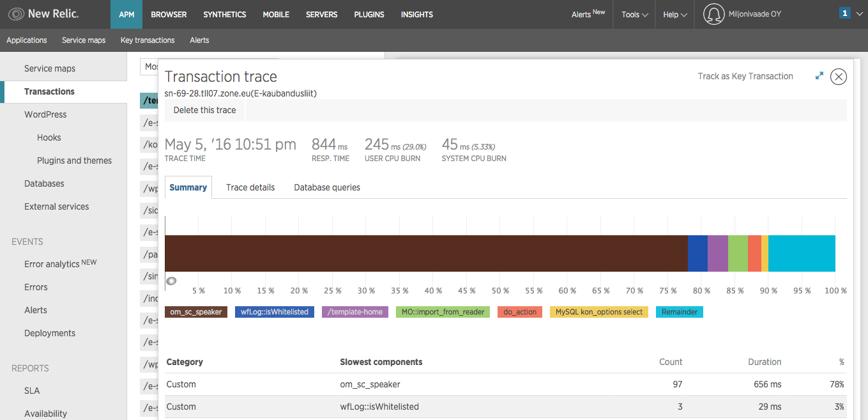Open Key transactions in the sub-navigation

point(148,40)
